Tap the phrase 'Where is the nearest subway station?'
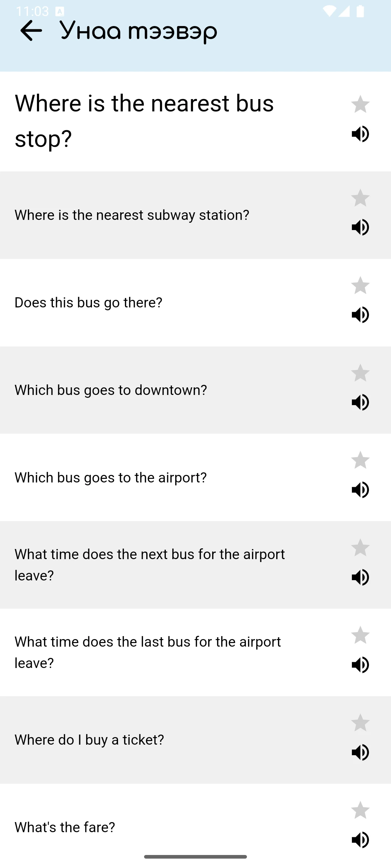391x868 pixels. click(x=132, y=215)
